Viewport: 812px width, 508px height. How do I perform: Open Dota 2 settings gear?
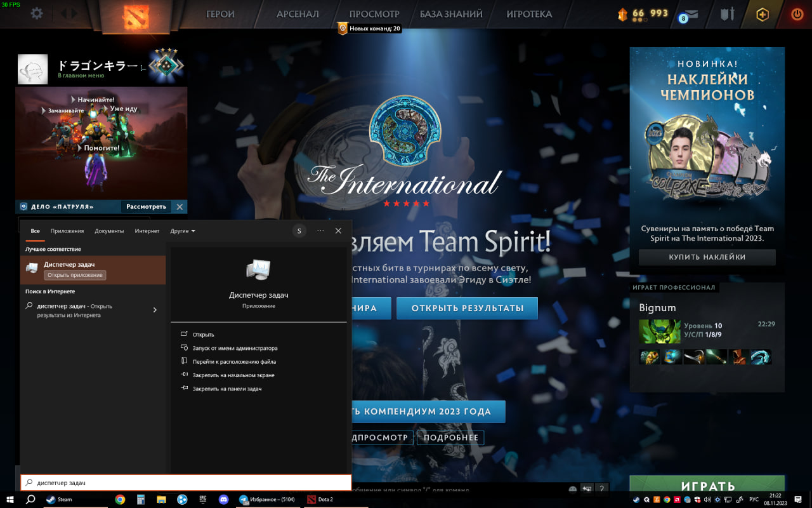37,13
